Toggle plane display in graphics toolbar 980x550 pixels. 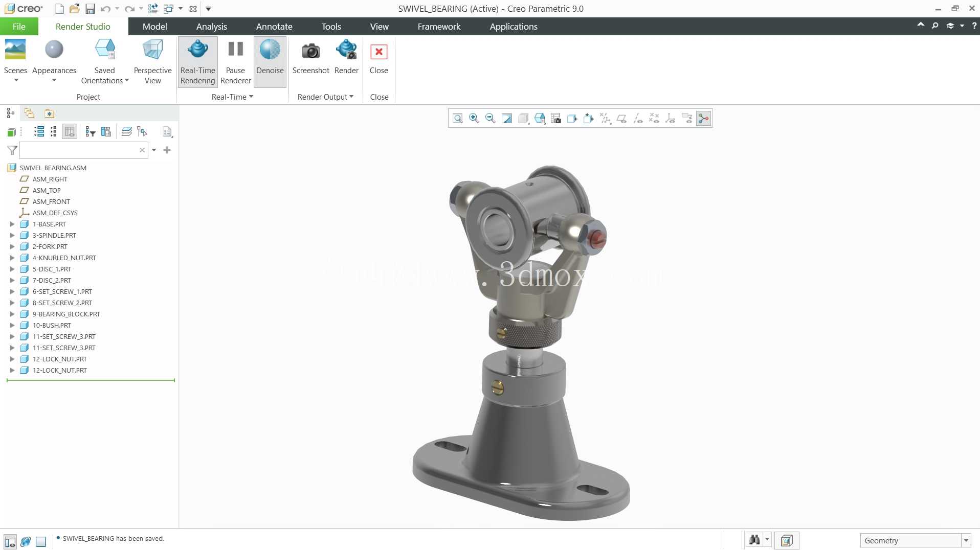621,119
